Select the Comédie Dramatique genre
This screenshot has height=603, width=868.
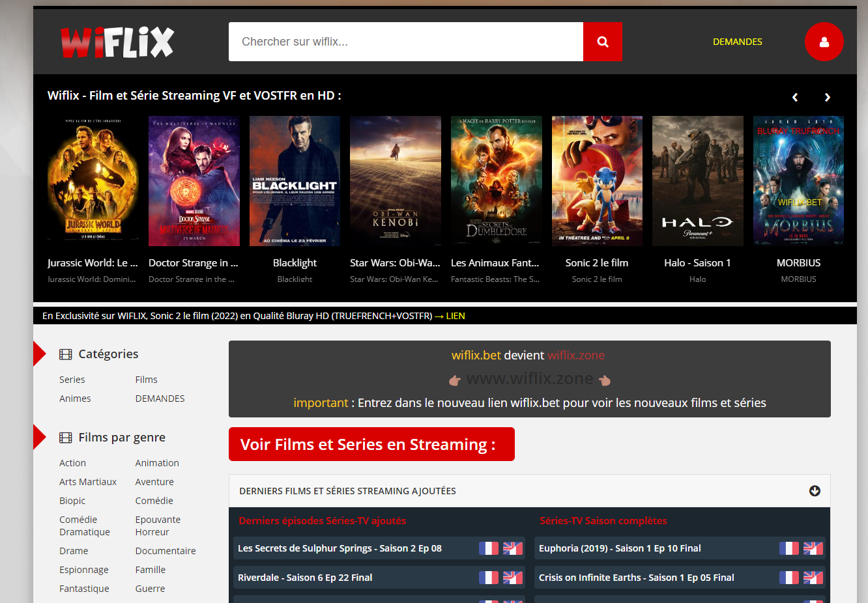click(85, 526)
